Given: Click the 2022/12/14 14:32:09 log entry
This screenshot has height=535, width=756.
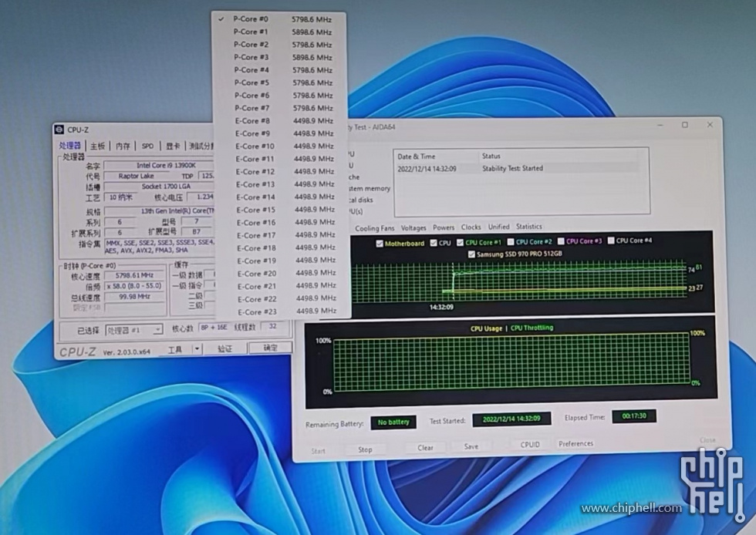Looking at the screenshot, I should (427, 169).
